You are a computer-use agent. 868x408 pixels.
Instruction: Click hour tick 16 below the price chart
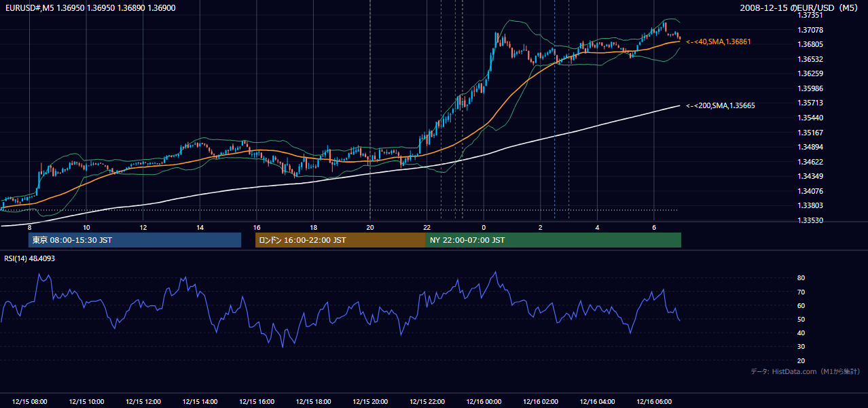[x=257, y=227]
